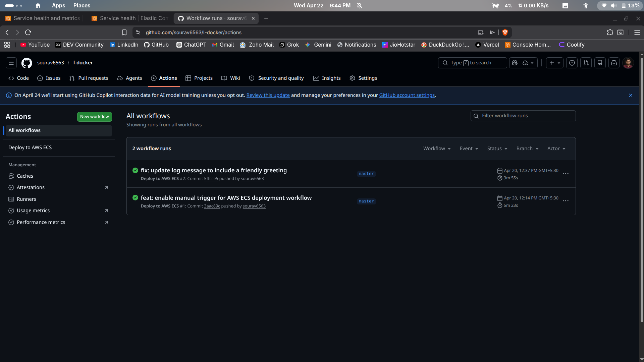The height and width of the screenshot is (362, 644).
Task: Open browser extensions puzzle icon
Action: pos(610,33)
